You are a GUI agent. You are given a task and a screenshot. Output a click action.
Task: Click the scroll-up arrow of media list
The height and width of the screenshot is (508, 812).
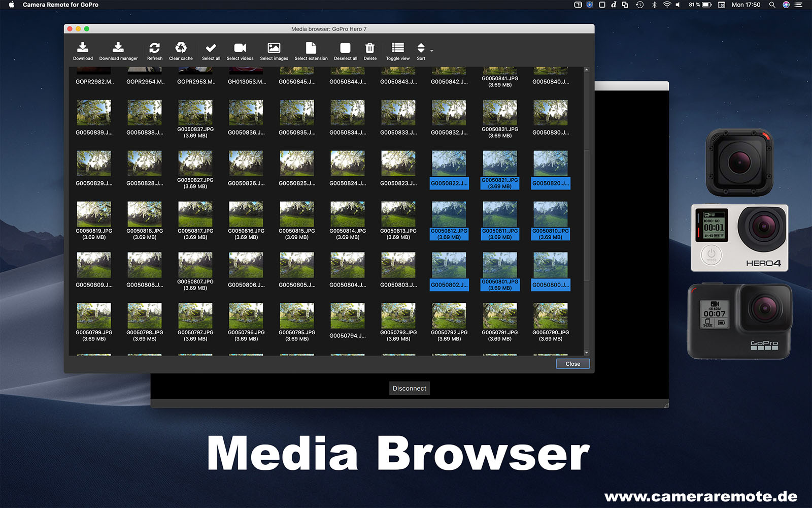click(587, 70)
